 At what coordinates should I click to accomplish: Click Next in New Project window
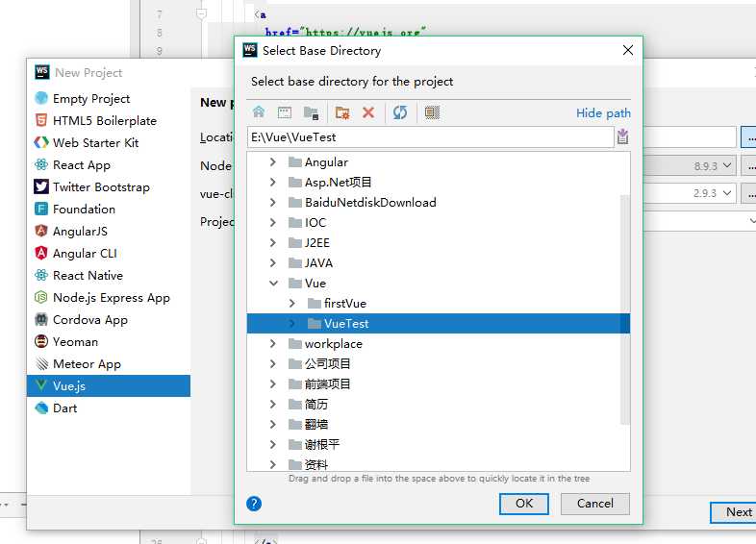click(734, 512)
